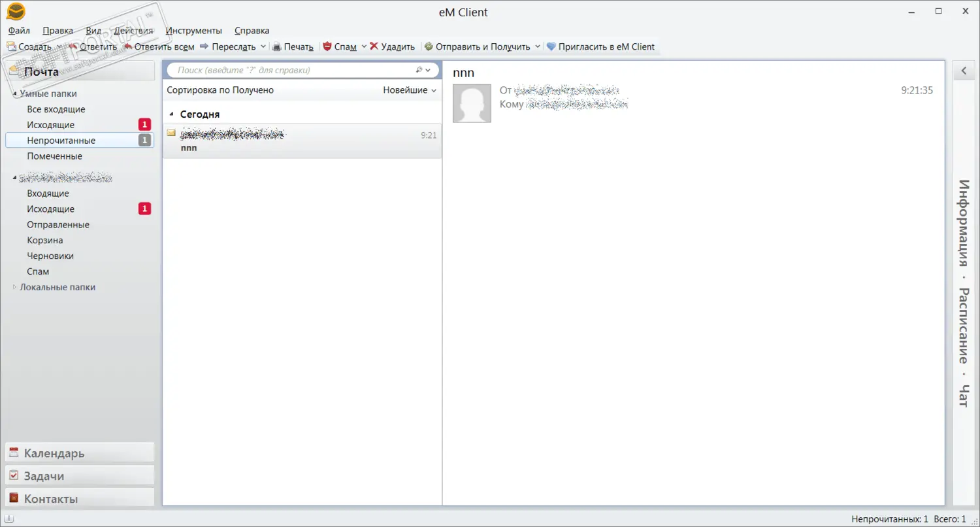The image size is (980, 527).
Task: Click the info icon in status bar
Action: point(9,519)
